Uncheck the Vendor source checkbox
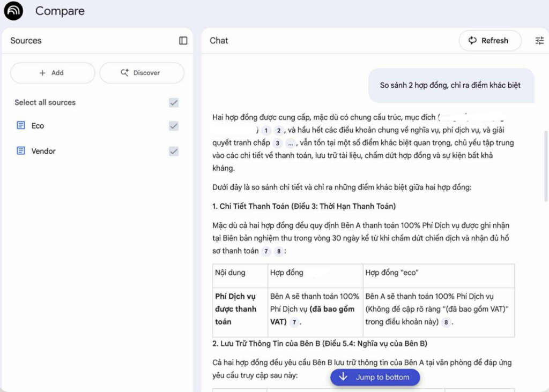The height and width of the screenshot is (392, 549). pos(174,151)
